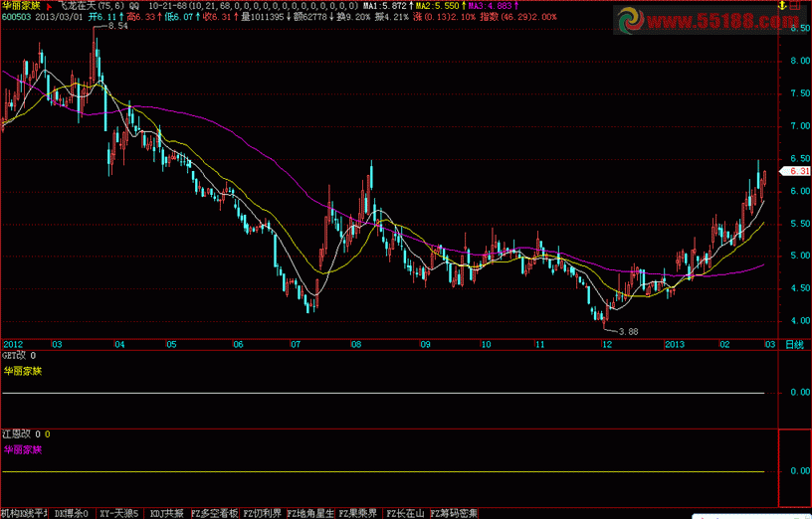The width and height of the screenshot is (812, 519).
Task: Click the 08 month marker on time axis
Action: 355,344
